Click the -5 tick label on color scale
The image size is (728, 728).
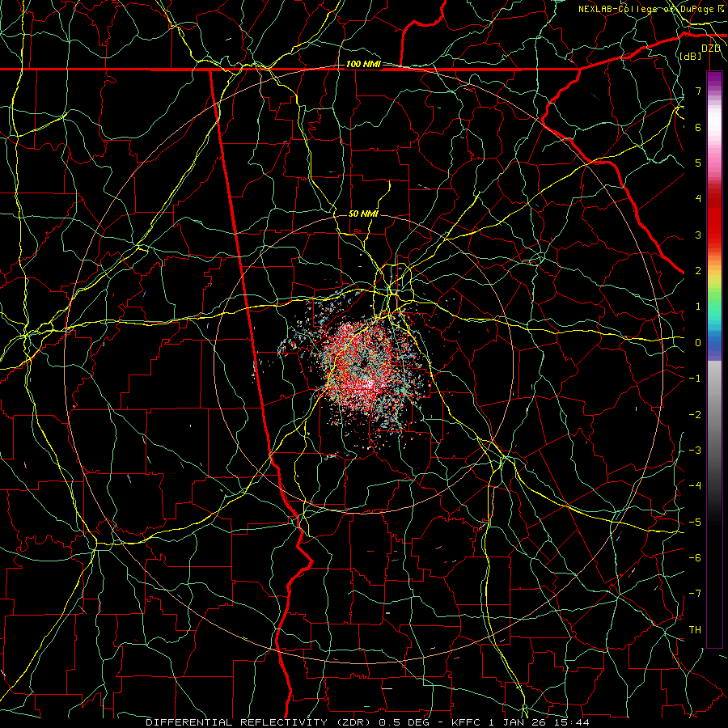(695, 523)
